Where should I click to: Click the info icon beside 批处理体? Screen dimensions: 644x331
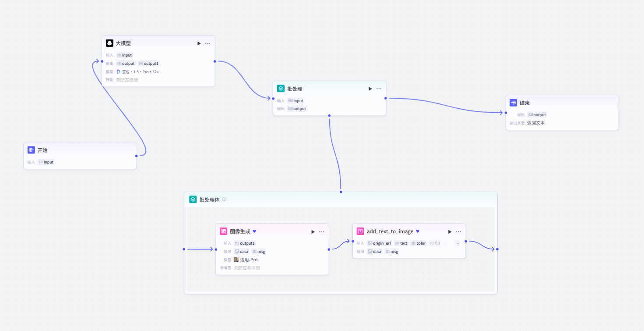pyautogui.click(x=224, y=199)
